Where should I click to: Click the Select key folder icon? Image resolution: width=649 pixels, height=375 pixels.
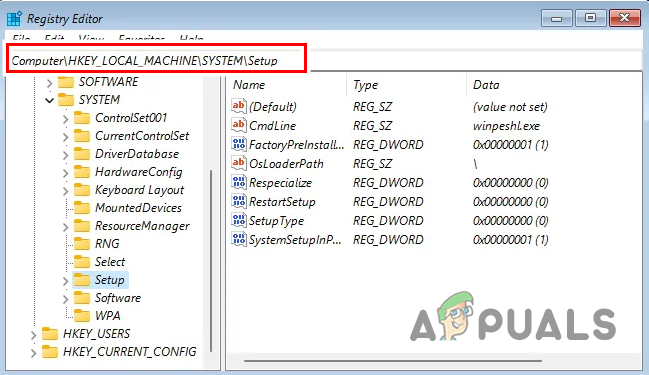pyautogui.click(x=82, y=262)
